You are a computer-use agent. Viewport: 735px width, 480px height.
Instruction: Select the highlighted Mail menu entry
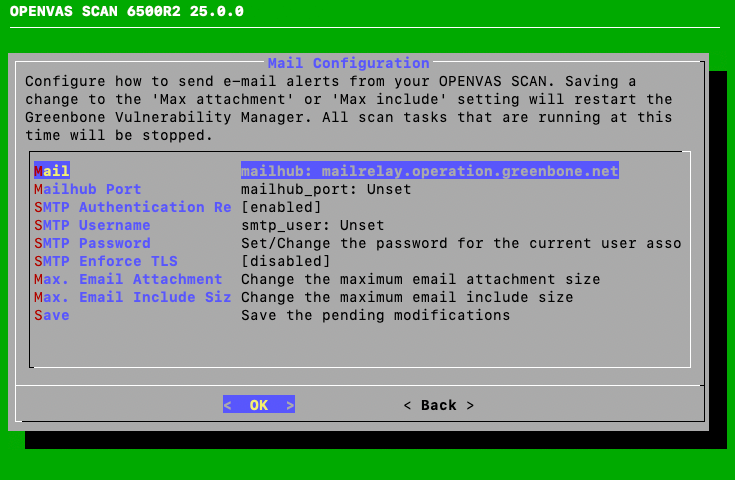click(52, 171)
